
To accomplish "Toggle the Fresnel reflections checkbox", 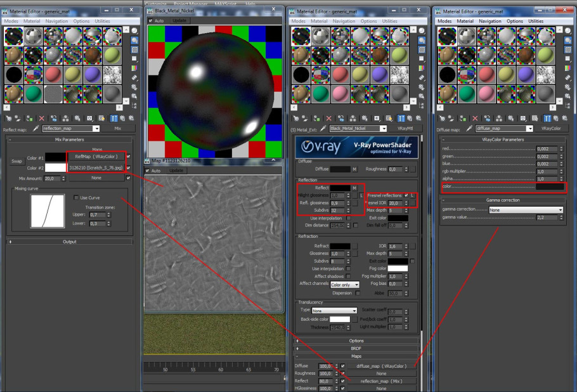I will pos(406,195).
